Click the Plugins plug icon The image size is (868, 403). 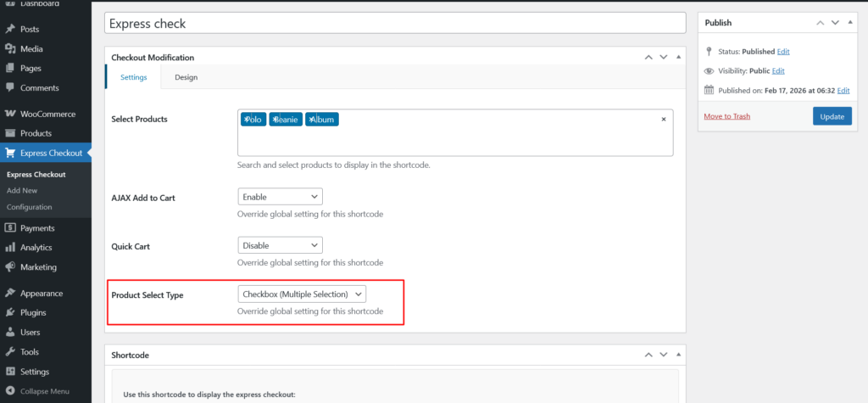[10, 313]
